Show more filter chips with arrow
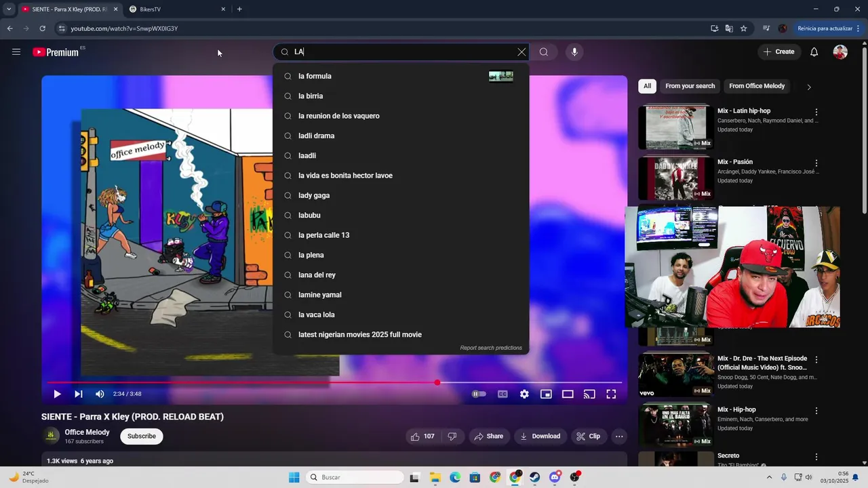Image resolution: width=868 pixels, height=488 pixels. click(808, 87)
